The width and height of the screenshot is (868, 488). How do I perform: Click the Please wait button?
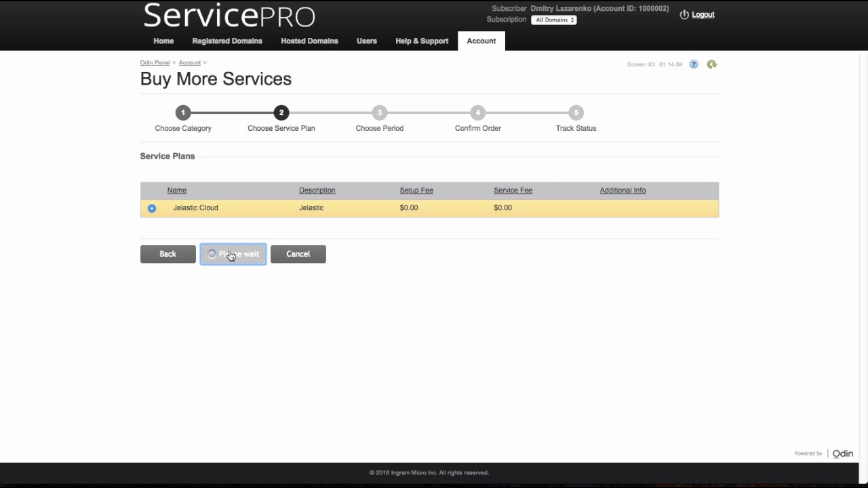click(x=233, y=254)
